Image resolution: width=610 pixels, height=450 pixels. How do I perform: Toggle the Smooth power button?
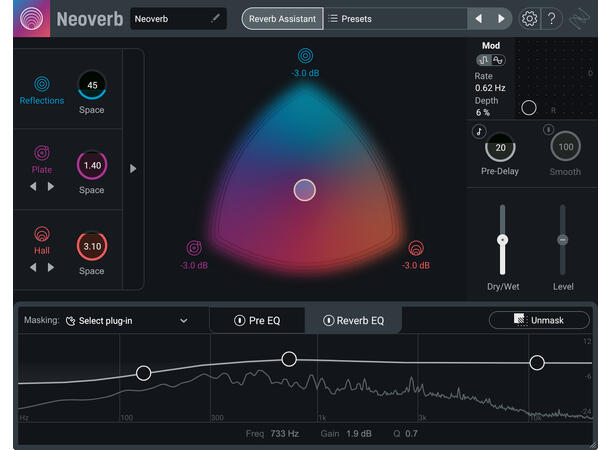(x=549, y=129)
